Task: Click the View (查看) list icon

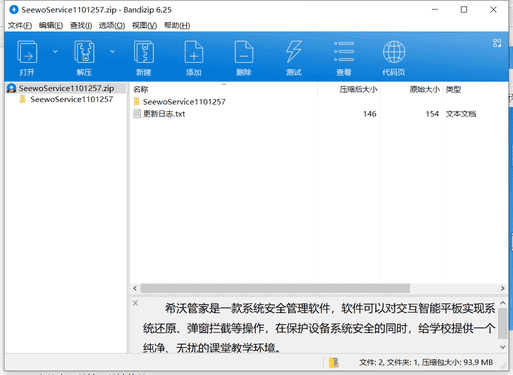Action: 344,52
